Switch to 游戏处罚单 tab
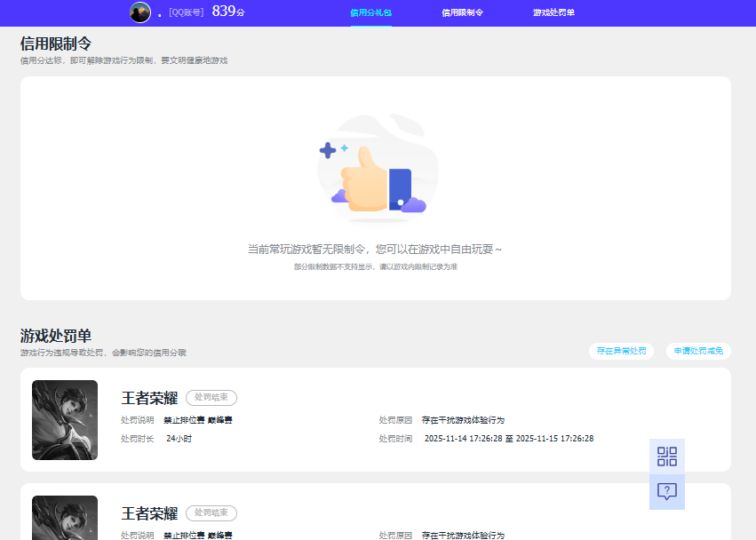Viewport: 756px width, 540px height. (x=553, y=12)
